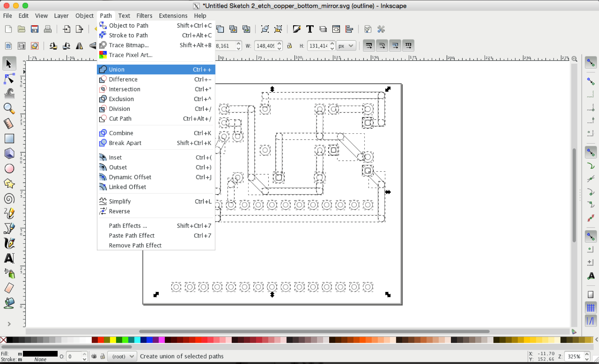Toggle snapping to nodes and paths
This screenshot has height=364, width=599.
tap(591, 152)
